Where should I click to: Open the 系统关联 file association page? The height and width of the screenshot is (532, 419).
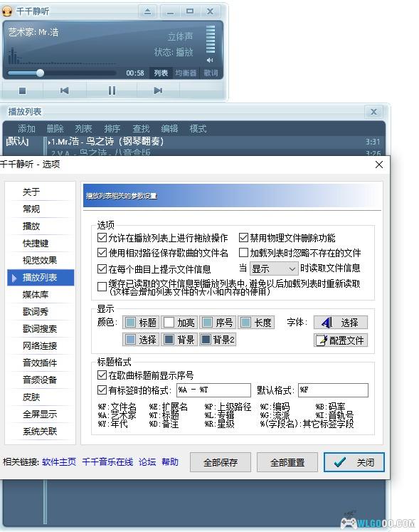[x=40, y=432]
